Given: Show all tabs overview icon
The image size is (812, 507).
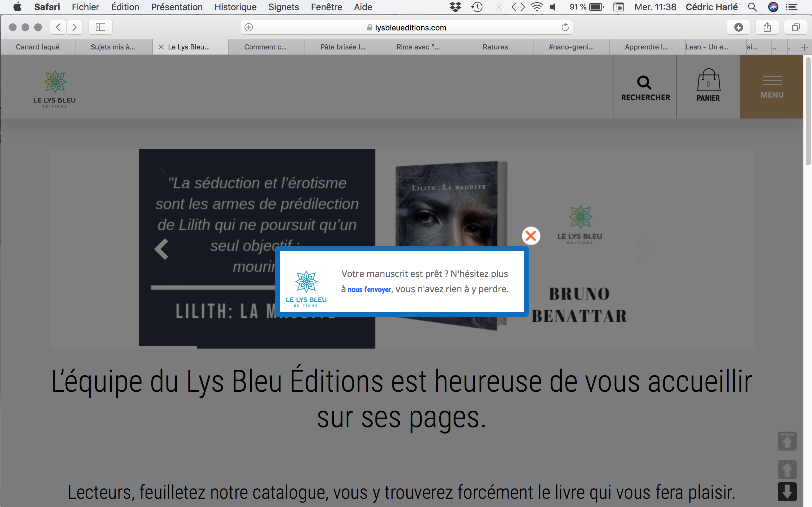Looking at the screenshot, I should (x=796, y=27).
